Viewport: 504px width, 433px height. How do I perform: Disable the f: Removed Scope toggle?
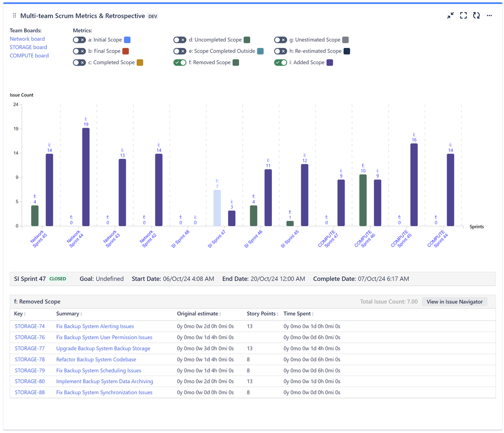[x=180, y=63]
